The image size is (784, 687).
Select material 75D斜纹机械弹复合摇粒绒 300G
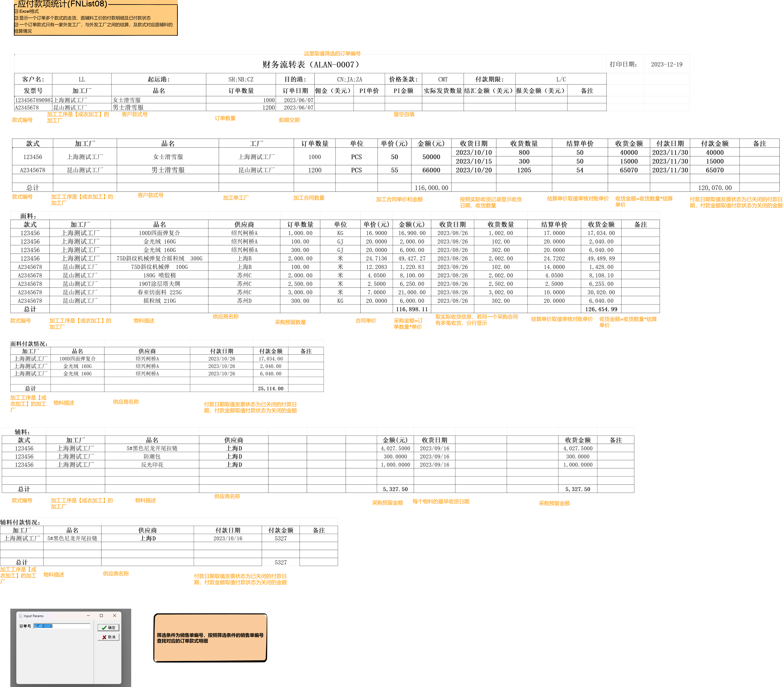click(x=160, y=258)
